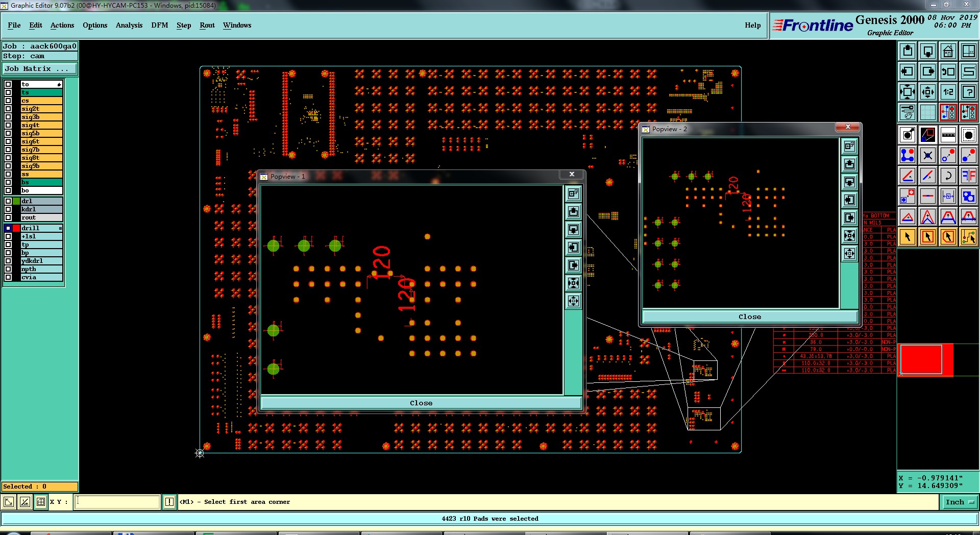Viewport: 980px width, 535px height.
Task: Toggle checkbox for layer rout
Action: (8, 217)
